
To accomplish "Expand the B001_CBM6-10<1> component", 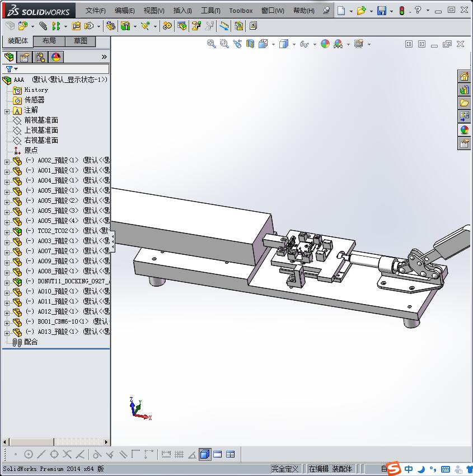I will [x=7, y=323].
